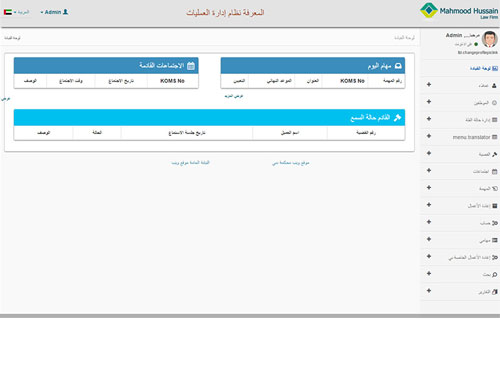Click the calendar icon in upcoming meetings header
This screenshot has height=386, width=500.
coord(191,66)
